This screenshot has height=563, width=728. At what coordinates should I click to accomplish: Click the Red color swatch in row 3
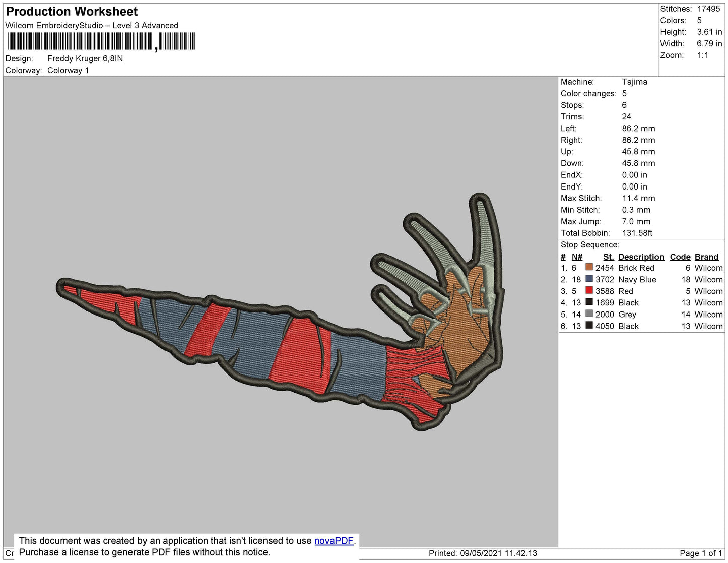[589, 290]
